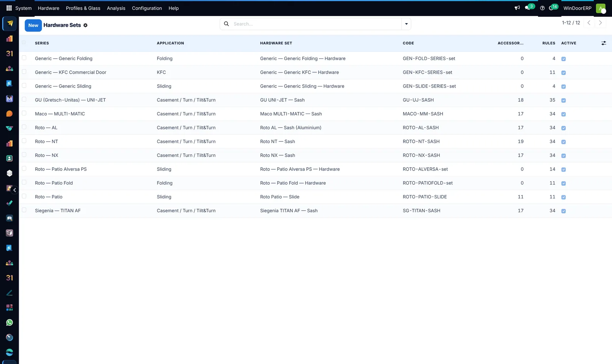Select the Siegenia — TITAN AF row checkbox
The image size is (612, 364).
(x=24, y=210)
